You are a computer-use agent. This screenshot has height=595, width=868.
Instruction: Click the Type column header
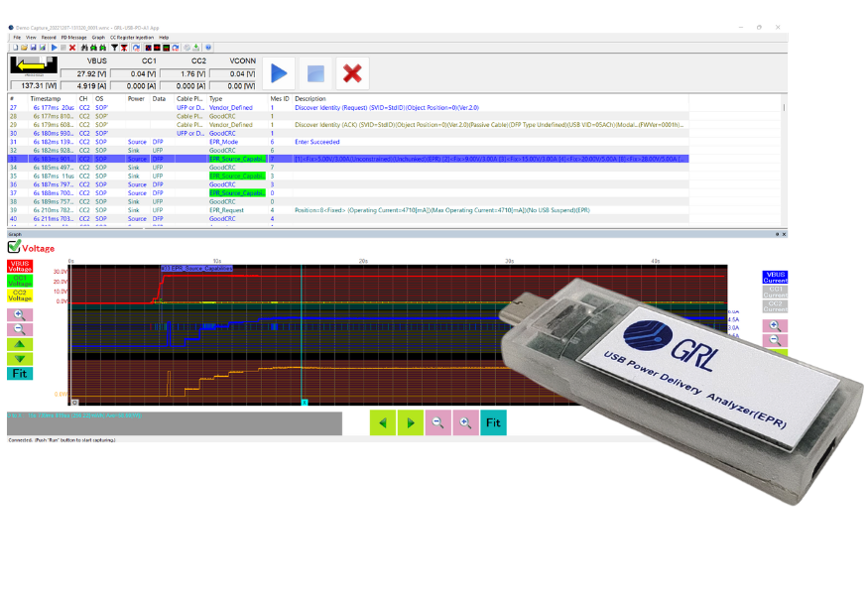click(216, 98)
